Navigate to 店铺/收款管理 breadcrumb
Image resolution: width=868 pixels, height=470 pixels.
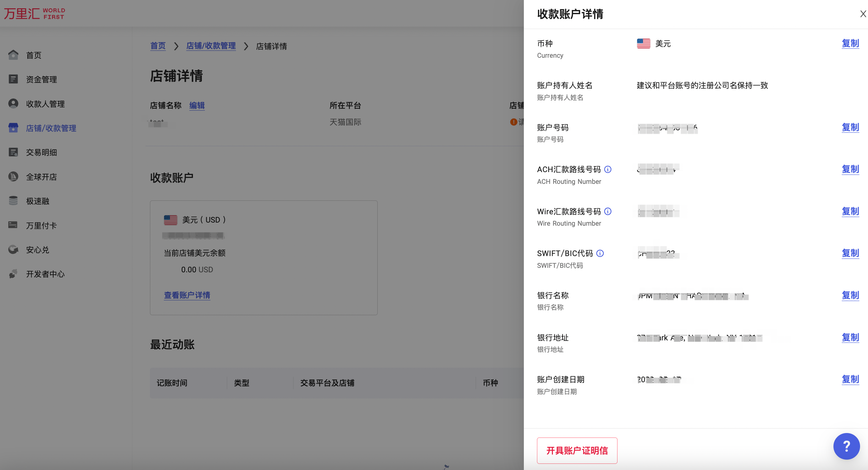(x=211, y=46)
